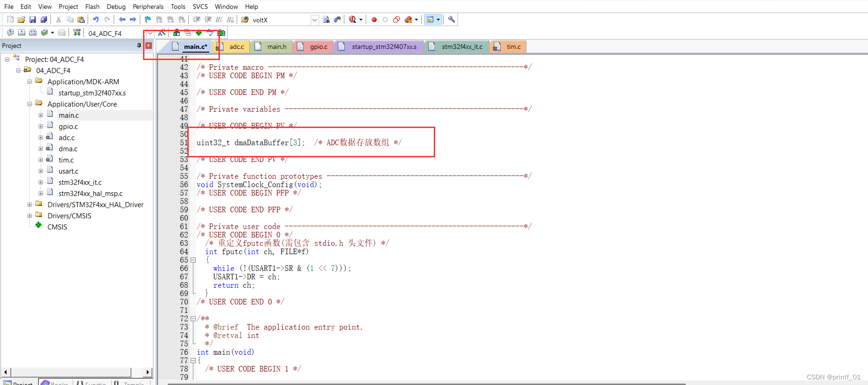
Task: Select stm32f4xx_hal_msp.c in project tree
Action: [x=90, y=194]
